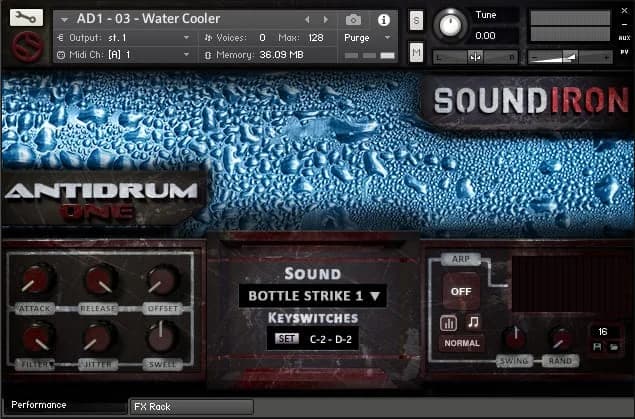
Task: Load the next instrument preset arrow
Action: tap(325, 19)
